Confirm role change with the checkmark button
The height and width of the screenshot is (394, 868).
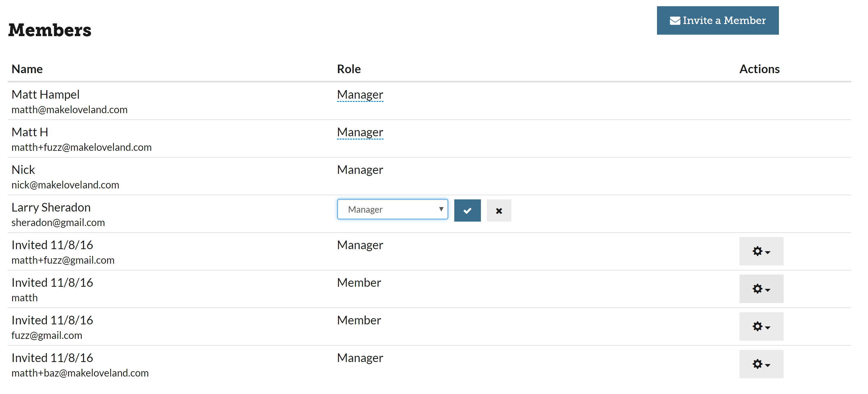click(x=467, y=211)
